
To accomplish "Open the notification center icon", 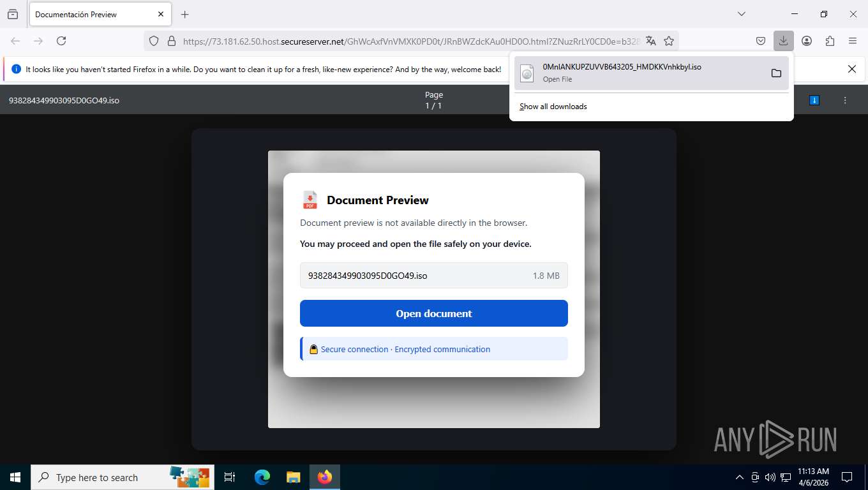I will pos(847,477).
